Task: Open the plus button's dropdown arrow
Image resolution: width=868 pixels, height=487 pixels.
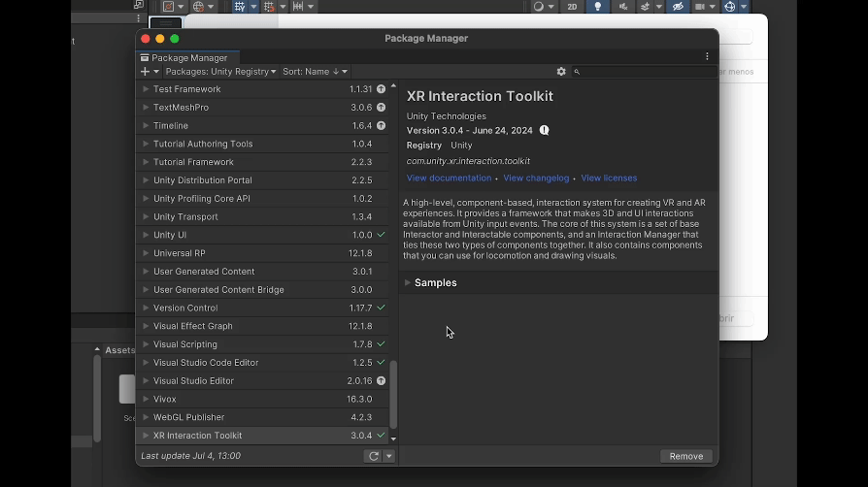Action: 156,72
